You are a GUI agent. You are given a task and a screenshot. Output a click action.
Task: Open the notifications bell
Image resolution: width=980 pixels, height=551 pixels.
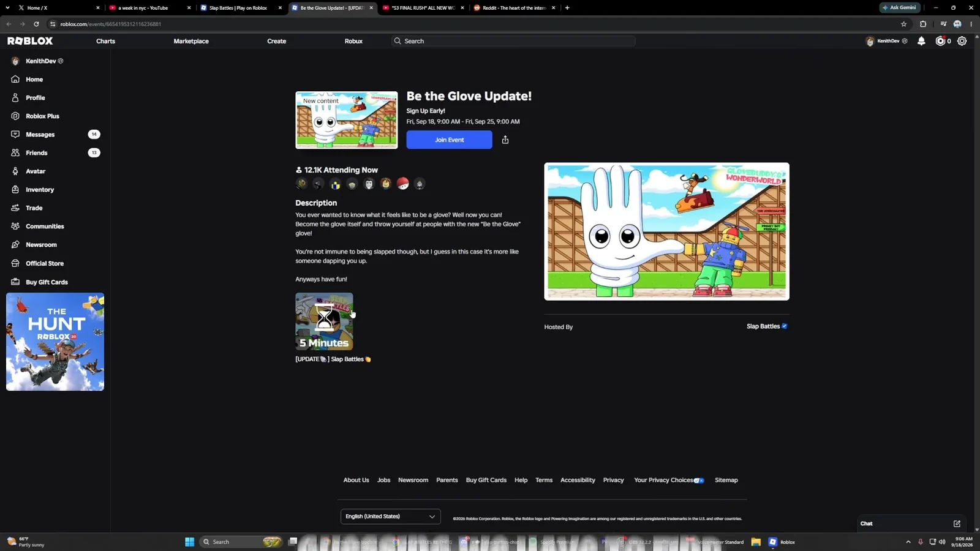tap(921, 41)
